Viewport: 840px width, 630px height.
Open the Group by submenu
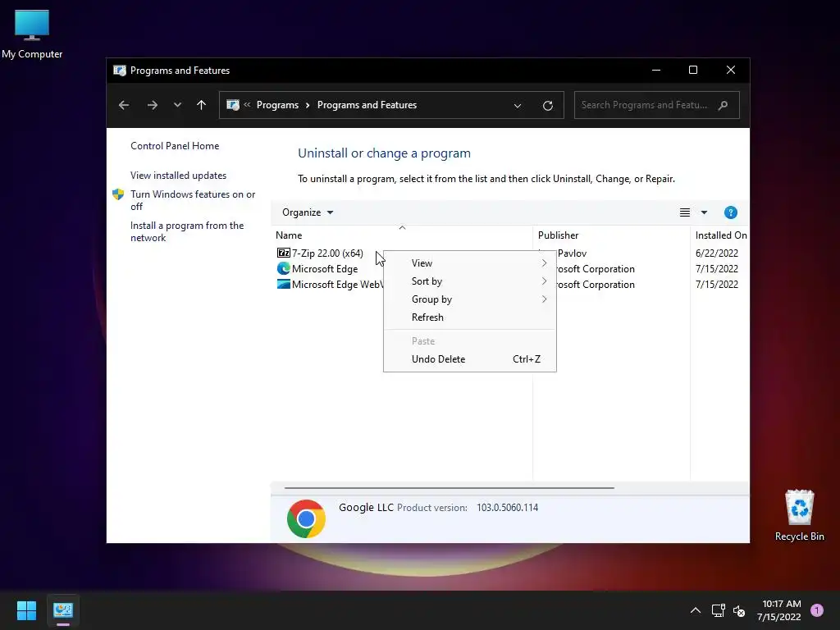[470, 299]
